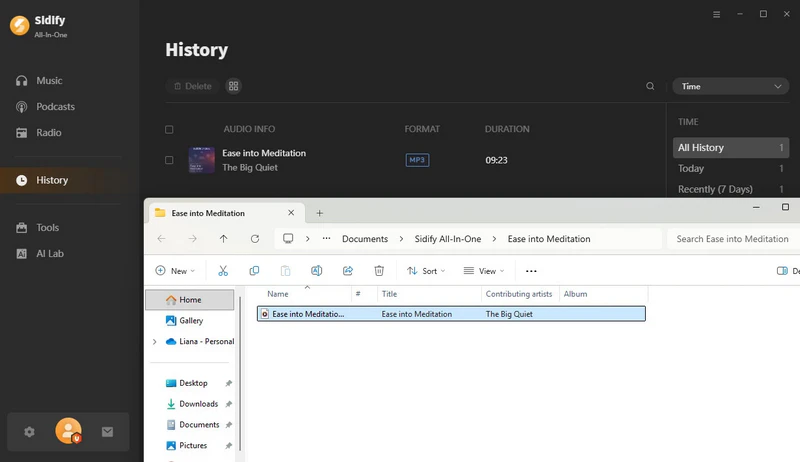The image size is (800, 462).
Task: Click the Share icon in Explorer toolbar
Action: tap(348, 271)
